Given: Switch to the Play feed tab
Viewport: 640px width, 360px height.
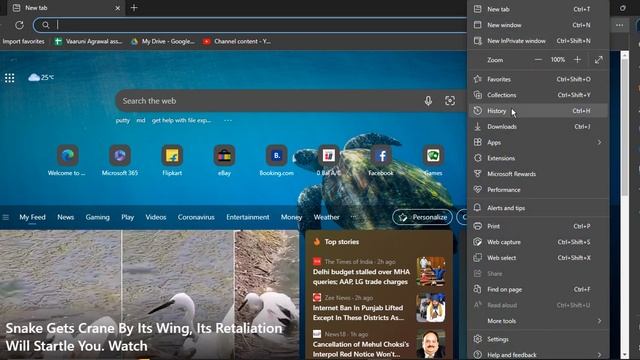Looking at the screenshot, I should tap(127, 217).
